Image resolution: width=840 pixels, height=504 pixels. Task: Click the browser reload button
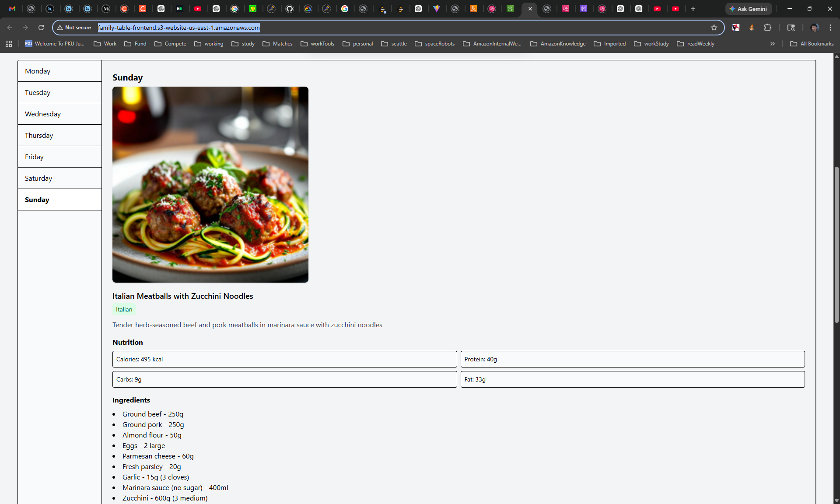coord(41,28)
